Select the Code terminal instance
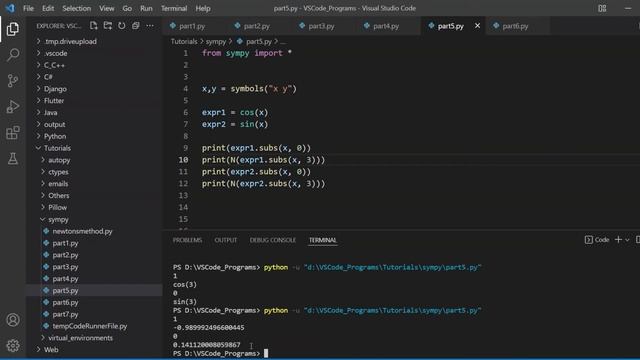640x360 pixels. click(597, 240)
